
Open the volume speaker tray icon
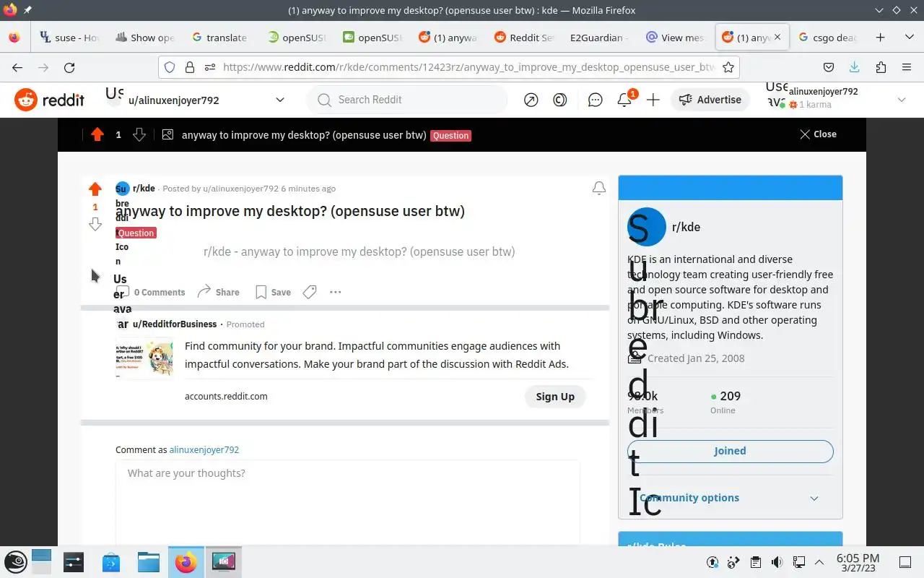(777, 562)
